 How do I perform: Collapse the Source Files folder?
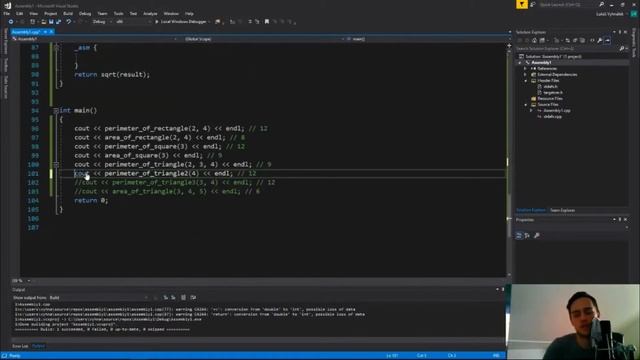[x=525, y=105]
